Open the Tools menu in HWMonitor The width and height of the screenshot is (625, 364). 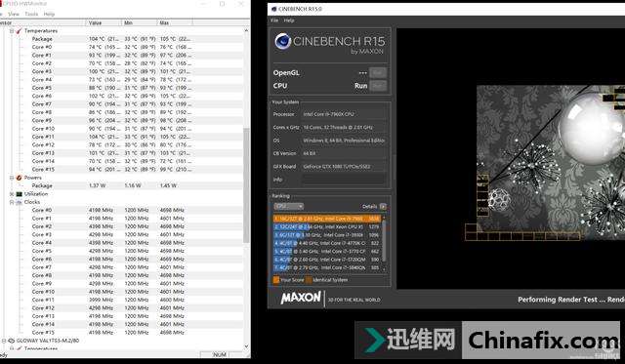(x=31, y=14)
